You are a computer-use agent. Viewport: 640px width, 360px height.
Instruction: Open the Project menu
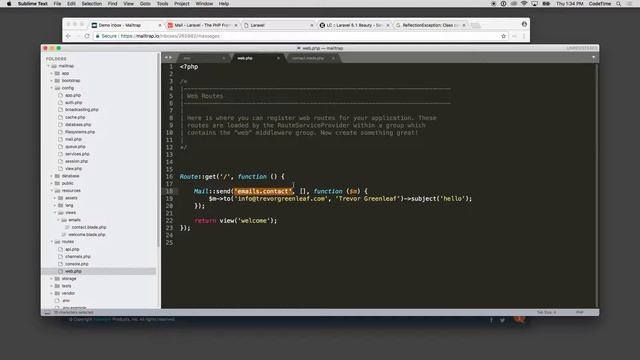click(x=182, y=4)
